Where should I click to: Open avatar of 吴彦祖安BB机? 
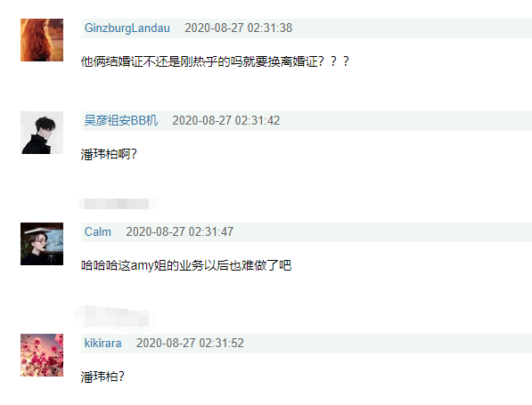tap(42, 133)
